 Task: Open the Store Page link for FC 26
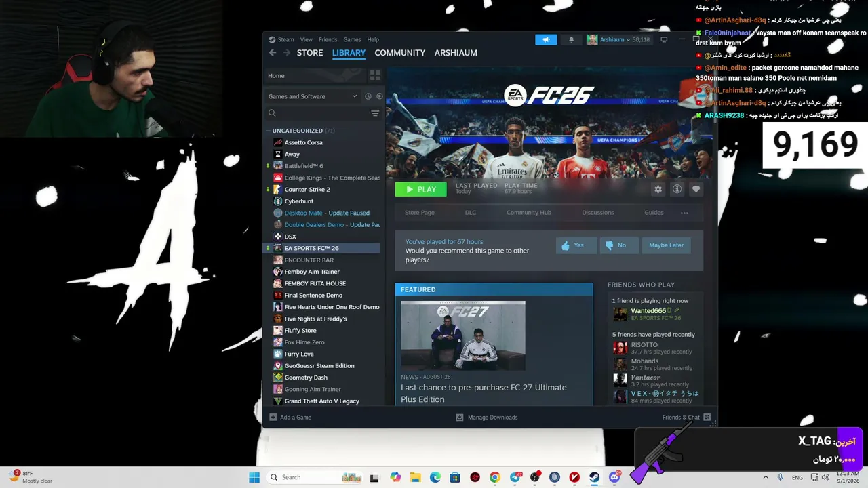pos(420,213)
